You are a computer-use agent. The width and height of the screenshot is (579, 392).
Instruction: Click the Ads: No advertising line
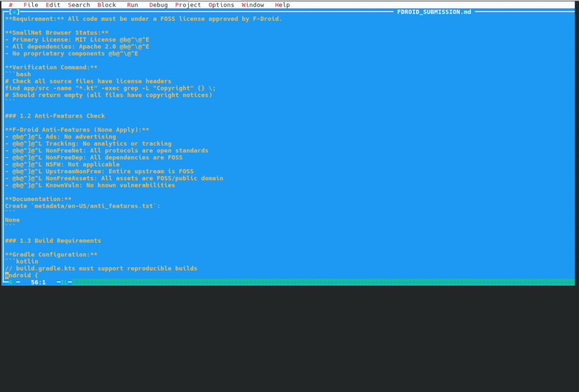point(60,137)
